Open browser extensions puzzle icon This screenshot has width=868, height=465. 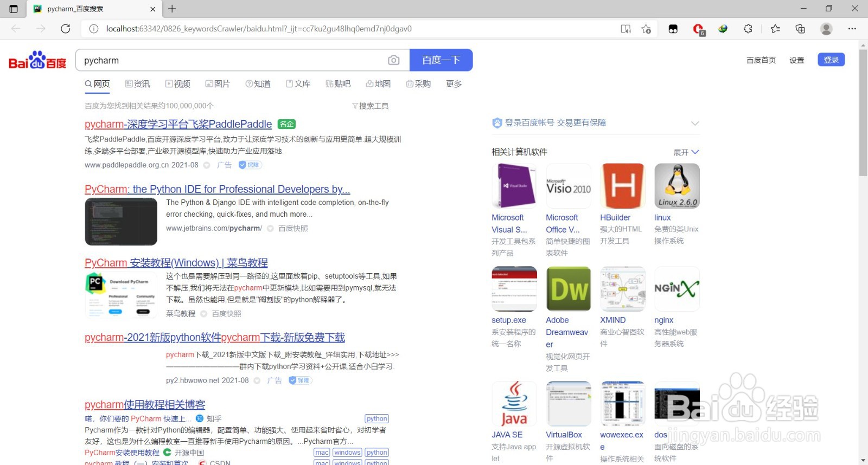pos(748,29)
